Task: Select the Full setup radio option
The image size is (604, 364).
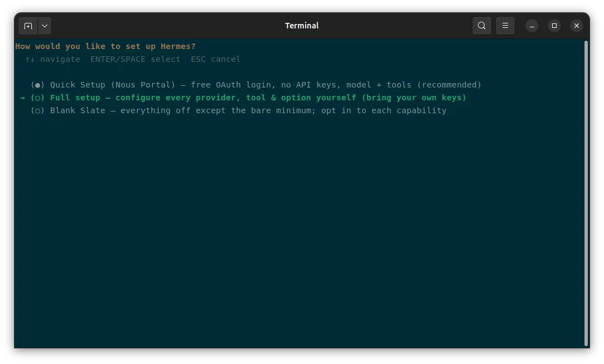Action: pyautogui.click(x=38, y=98)
